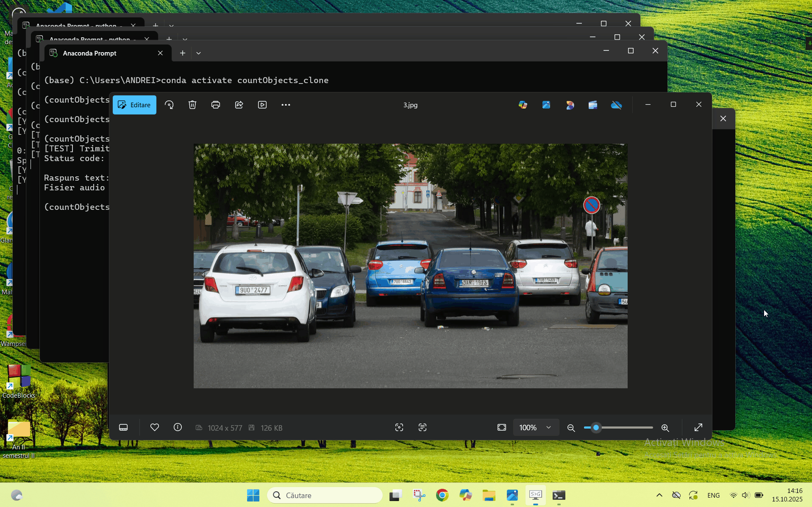This screenshot has width=812, height=507.
Task: Start slideshow with the play icon
Action: 262,105
